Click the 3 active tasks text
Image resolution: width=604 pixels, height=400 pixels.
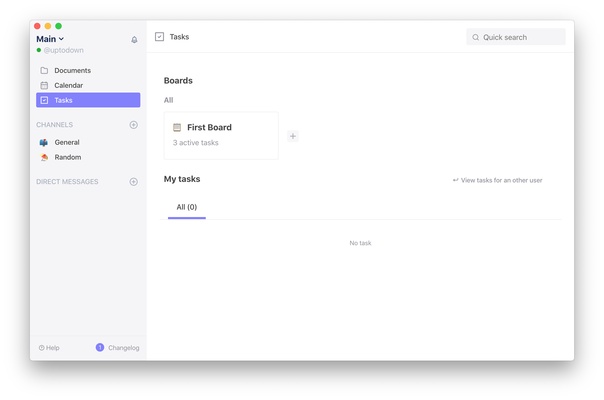tap(195, 143)
